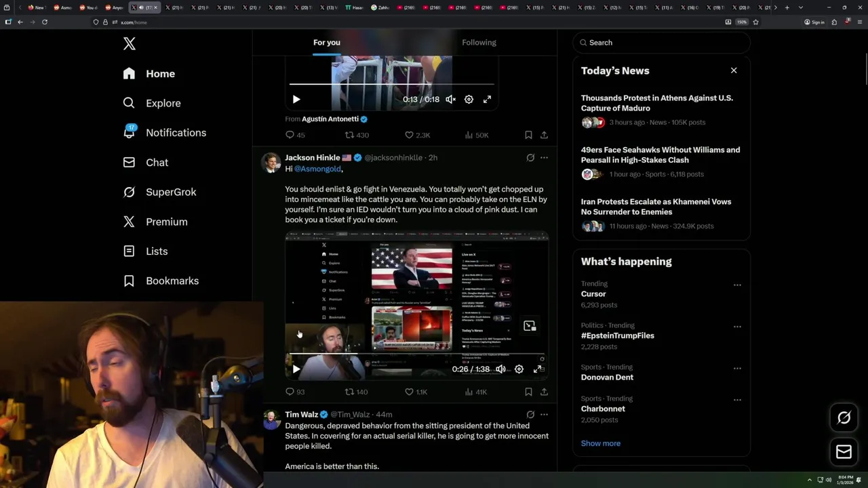Seek on top video progress bar
The height and width of the screenshot is (488, 868).
(x=392, y=84)
